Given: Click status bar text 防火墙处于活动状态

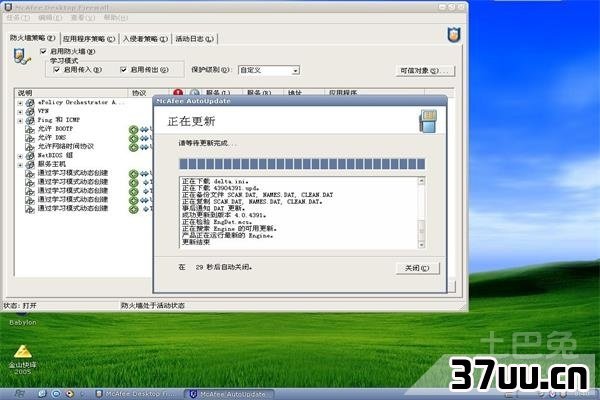Looking at the screenshot, I should click(153, 305).
